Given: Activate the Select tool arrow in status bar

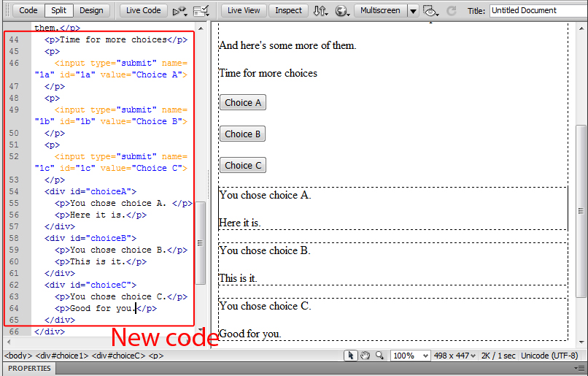Looking at the screenshot, I should click(x=351, y=355).
